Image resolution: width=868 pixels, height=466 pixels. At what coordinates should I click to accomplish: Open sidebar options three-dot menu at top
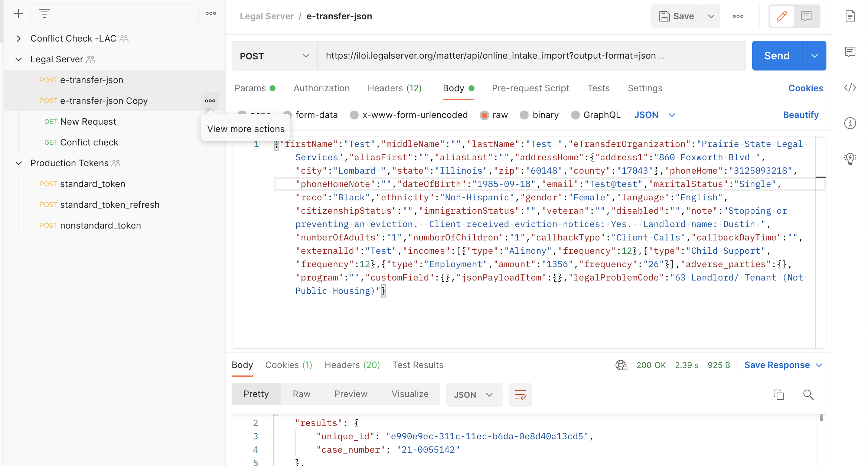[x=211, y=13]
